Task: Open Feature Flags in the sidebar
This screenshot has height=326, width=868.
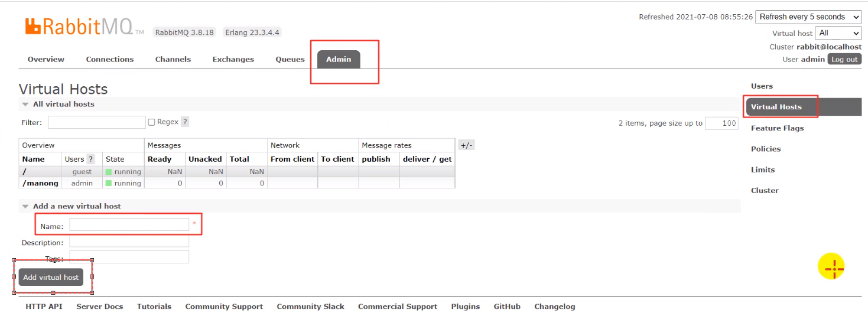Action: coord(777,128)
